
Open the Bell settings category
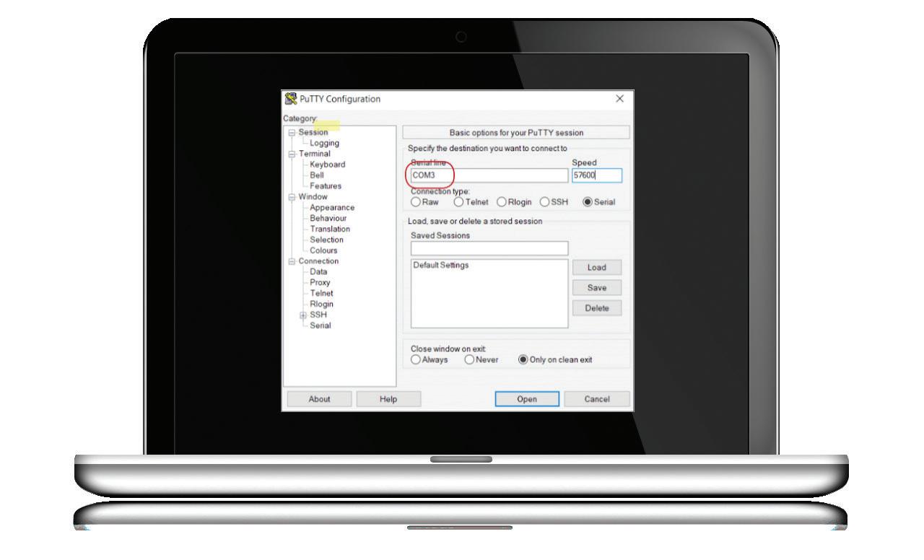(x=317, y=175)
